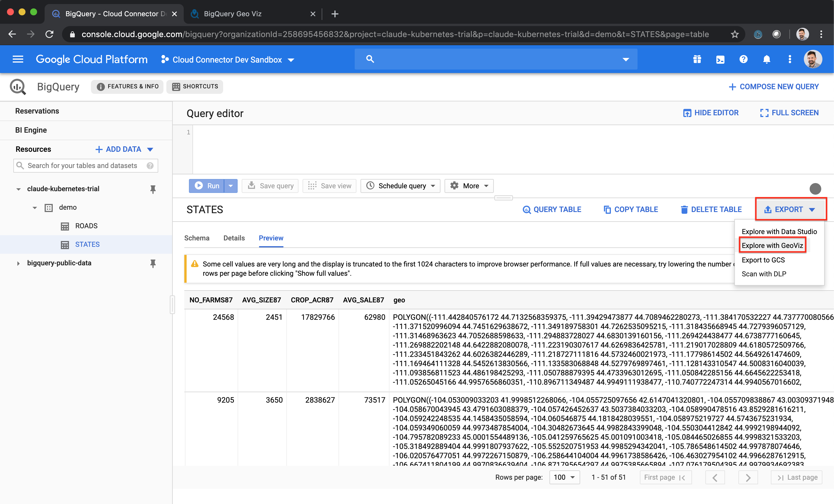Choose Explore with Data Studio
Viewport: 834px width, 504px height.
pyautogui.click(x=779, y=232)
